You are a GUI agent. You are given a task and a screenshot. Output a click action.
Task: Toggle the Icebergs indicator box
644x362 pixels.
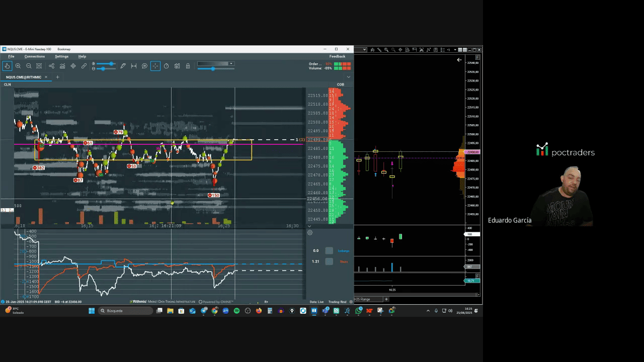pyautogui.click(x=329, y=250)
